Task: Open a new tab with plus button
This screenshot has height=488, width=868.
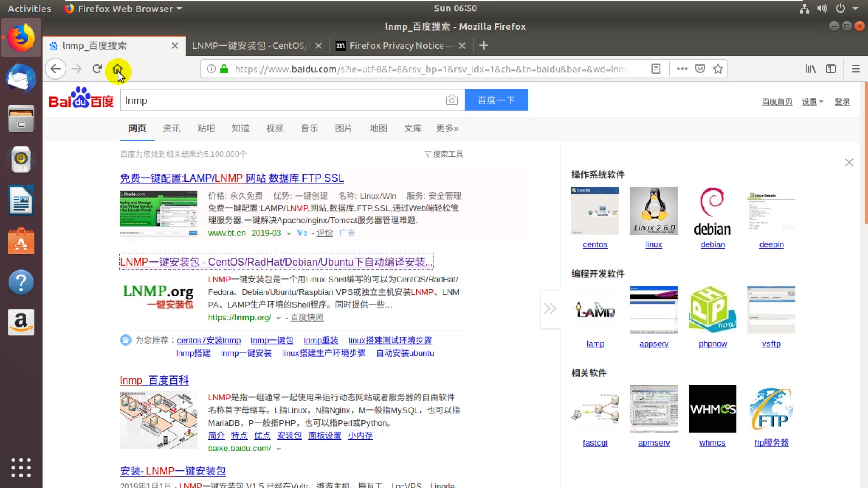Action: pos(484,45)
